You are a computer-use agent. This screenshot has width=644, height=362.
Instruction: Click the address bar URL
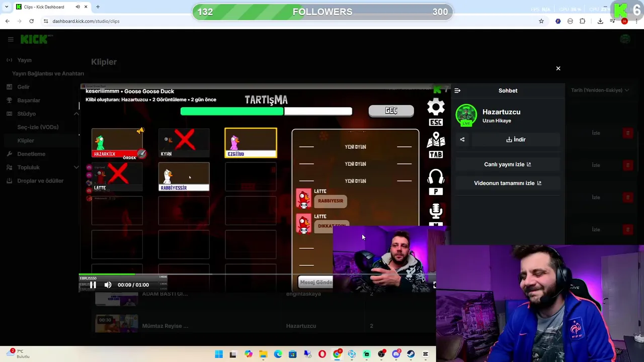86,21
